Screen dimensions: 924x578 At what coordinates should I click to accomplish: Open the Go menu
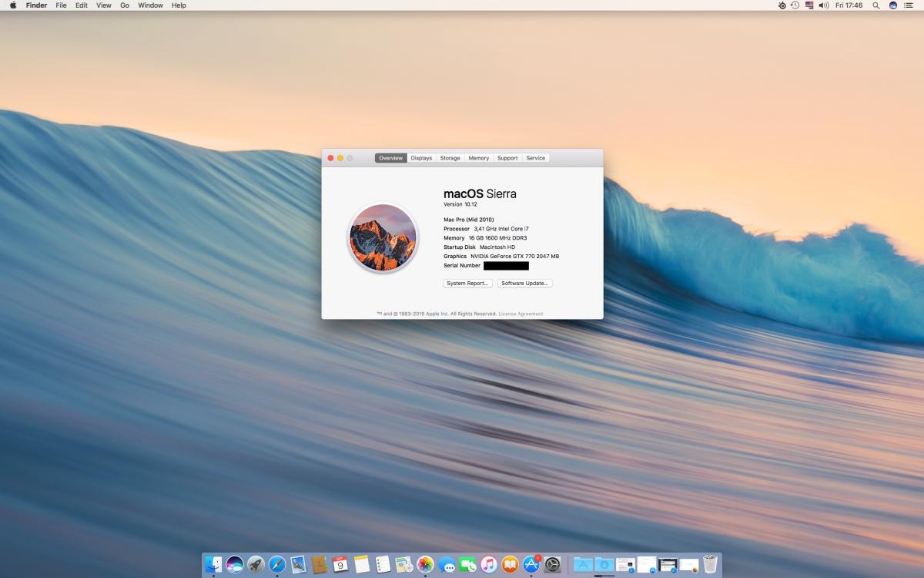tap(125, 5)
